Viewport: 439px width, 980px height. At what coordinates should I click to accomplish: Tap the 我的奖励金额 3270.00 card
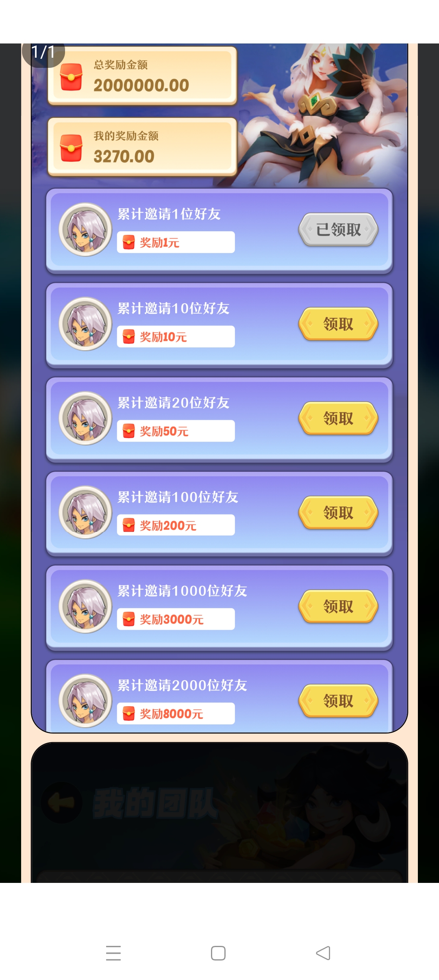click(142, 147)
